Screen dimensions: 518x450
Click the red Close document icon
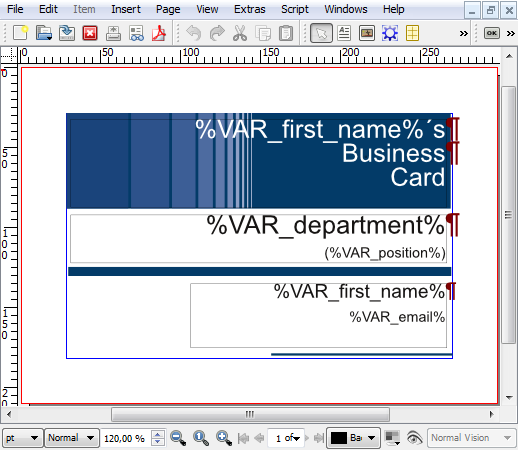pos(90,33)
